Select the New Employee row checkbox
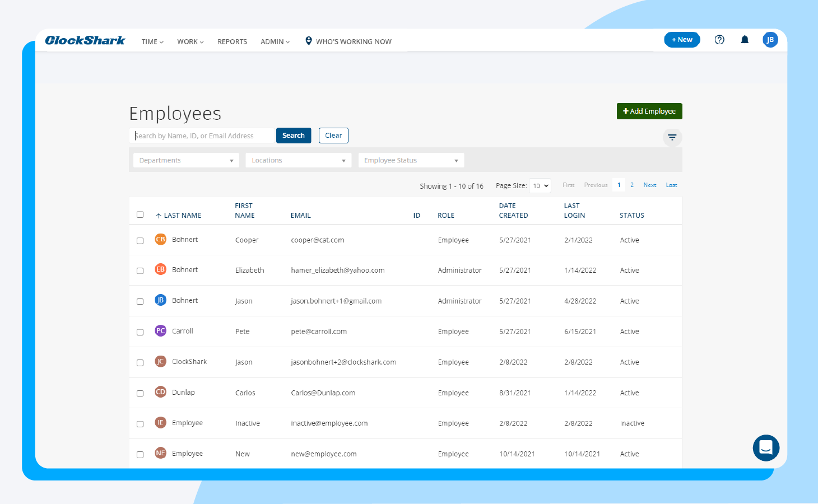The height and width of the screenshot is (504, 818). click(140, 455)
